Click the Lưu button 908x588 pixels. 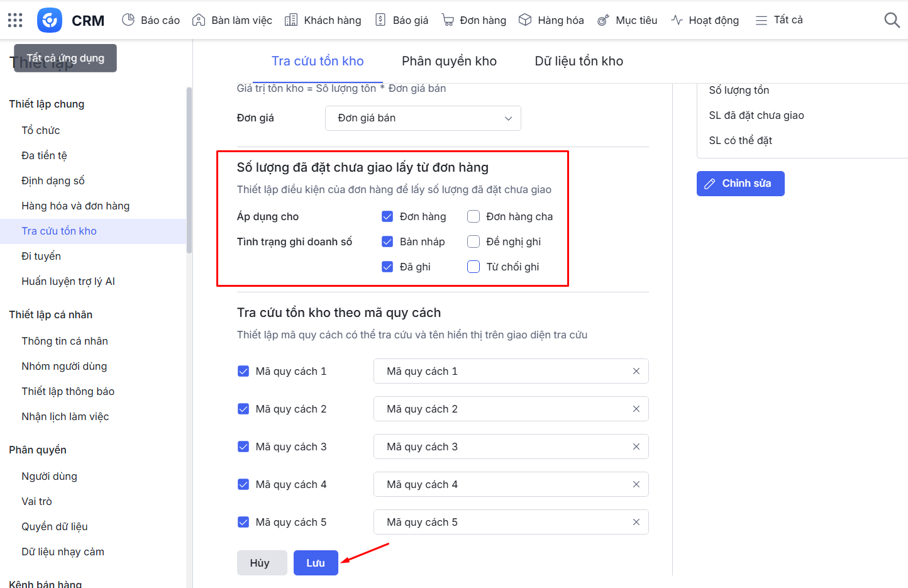pyautogui.click(x=316, y=563)
